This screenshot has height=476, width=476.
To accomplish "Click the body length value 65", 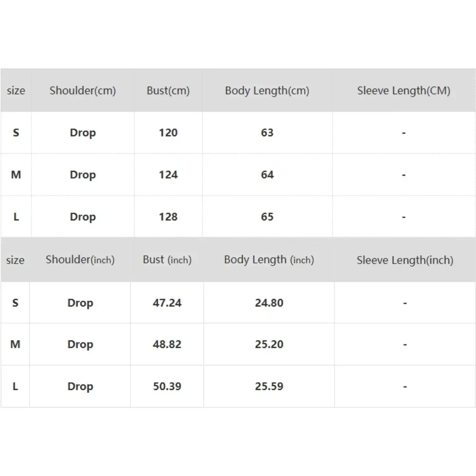I will pyautogui.click(x=267, y=217).
